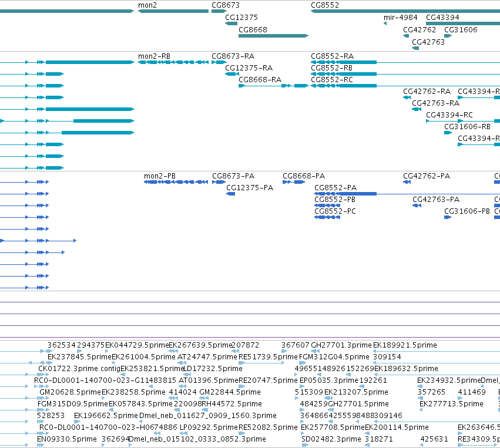The image size is (500, 448).
Task: Select the CG42762-RA transcript label
Action: tap(427, 92)
